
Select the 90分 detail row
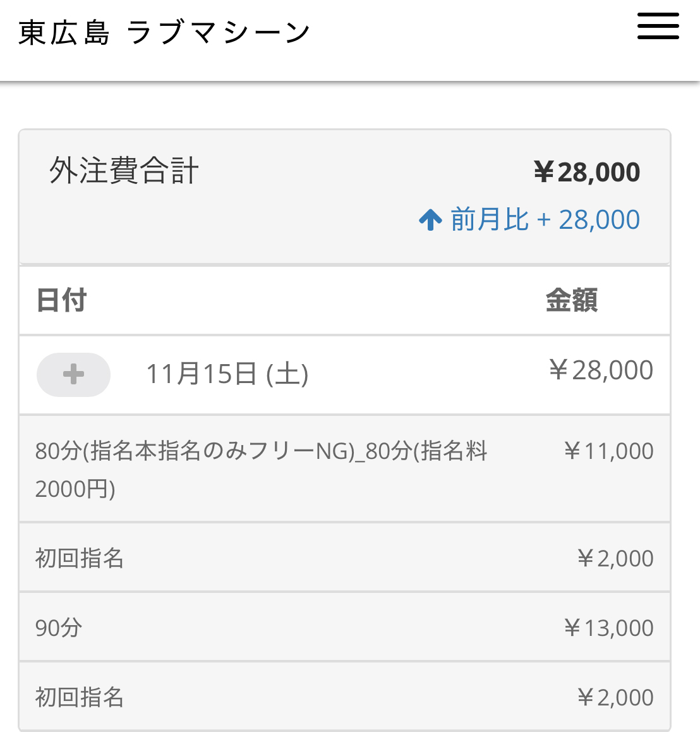click(59, 628)
